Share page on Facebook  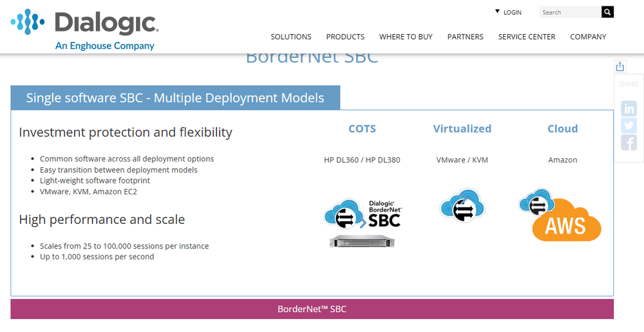click(x=629, y=142)
